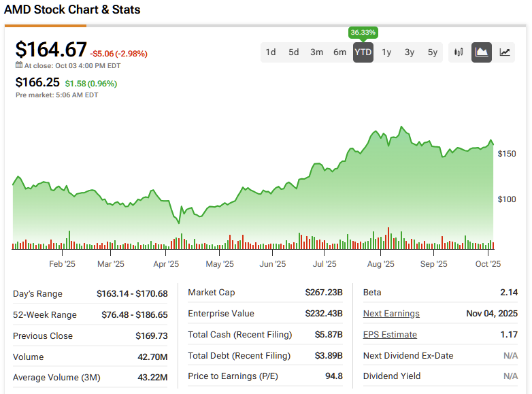Viewport: 532px width, 394px height.
Task: Click the AMD Stock Chart & Stats heading
Action: [x=73, y=10]
